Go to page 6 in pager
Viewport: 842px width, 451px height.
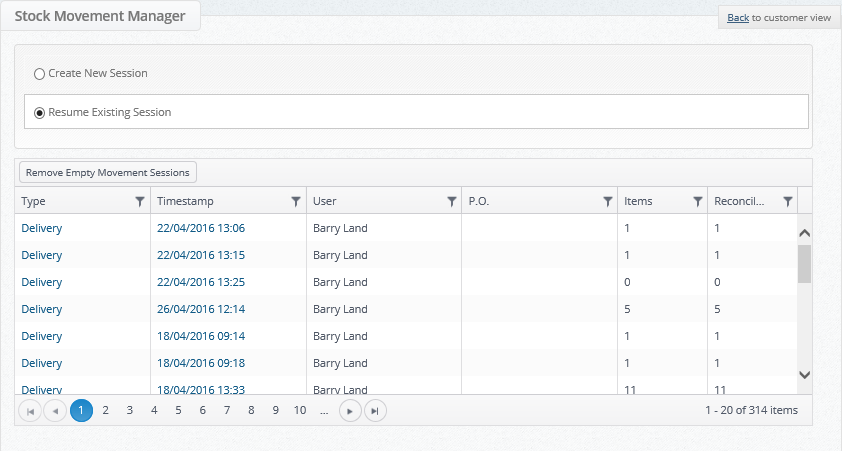click(x=202, y=411)
